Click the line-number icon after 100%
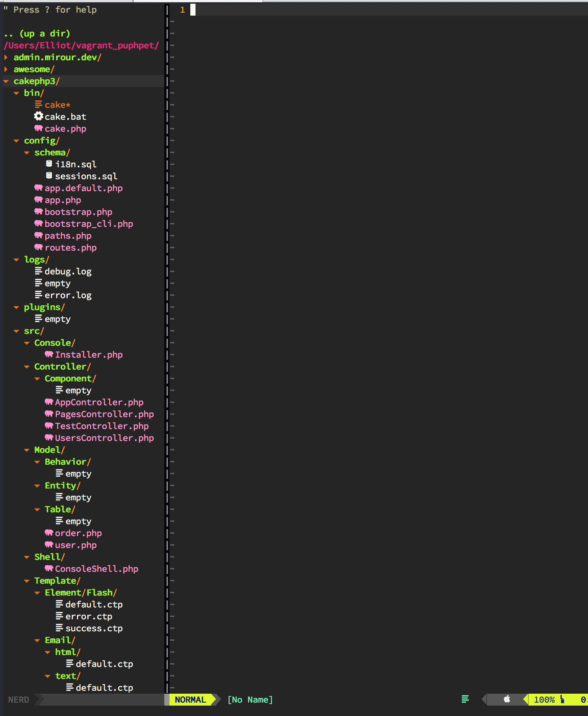Image resolution: width=588 pixels, height=716 pixels. coord(562,699)
